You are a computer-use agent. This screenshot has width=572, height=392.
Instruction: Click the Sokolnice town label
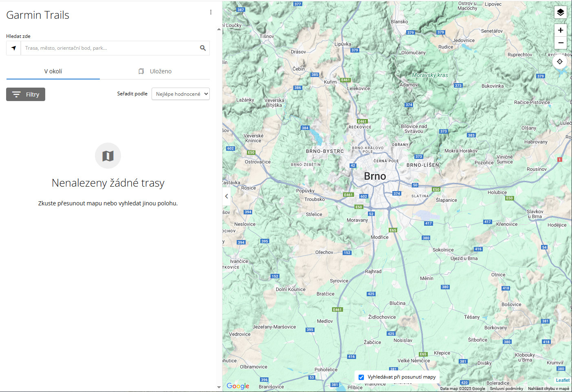(443, 250)
